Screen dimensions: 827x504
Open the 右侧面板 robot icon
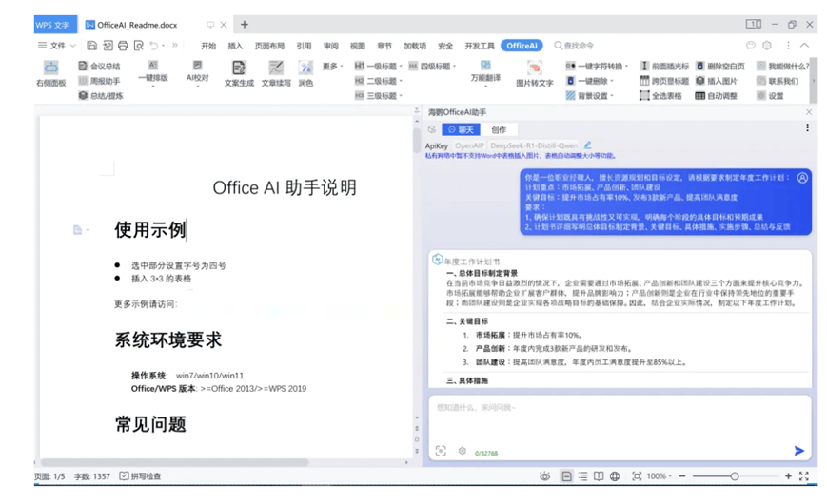click(x=51, y=68)
